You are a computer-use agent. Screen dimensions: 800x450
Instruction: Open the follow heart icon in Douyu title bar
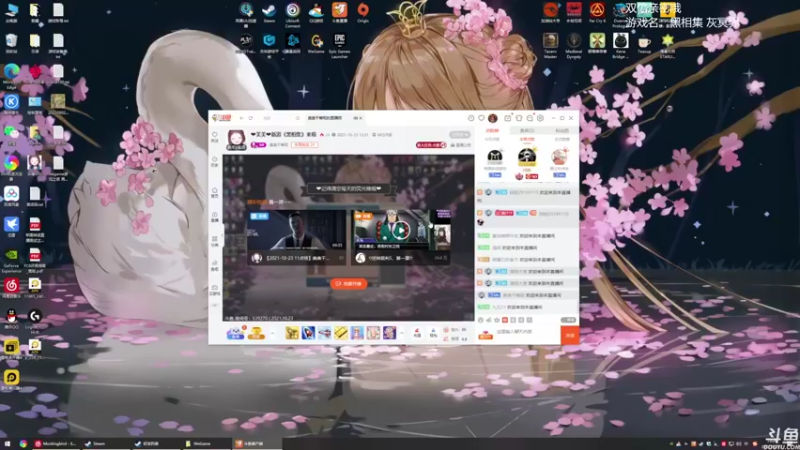(481, 118)
